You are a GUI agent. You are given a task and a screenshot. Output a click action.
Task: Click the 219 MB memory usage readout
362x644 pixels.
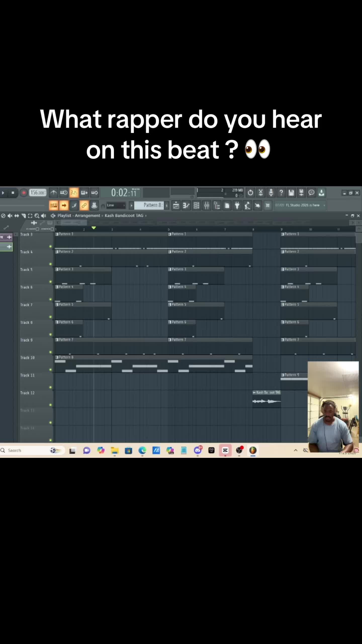(237, 190)
